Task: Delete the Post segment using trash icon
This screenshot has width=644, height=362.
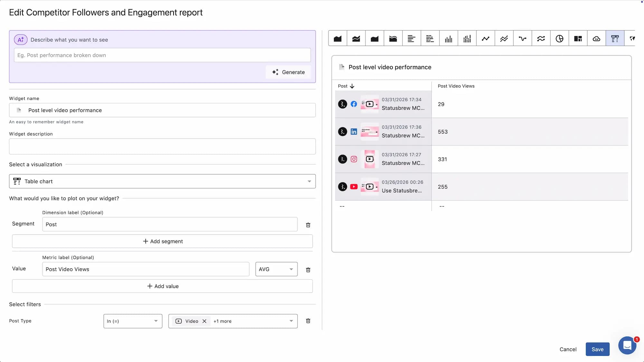Action: pyautogui.click(x=308, y=225)
